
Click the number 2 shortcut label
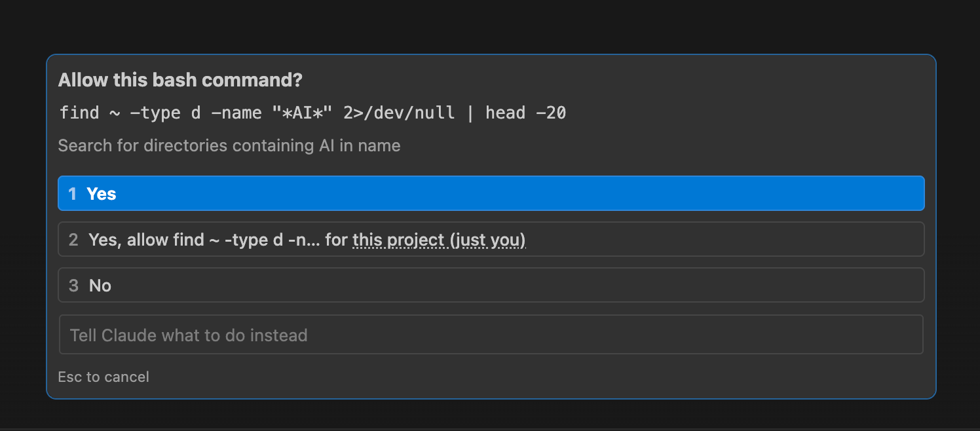[x=73, y=240]
